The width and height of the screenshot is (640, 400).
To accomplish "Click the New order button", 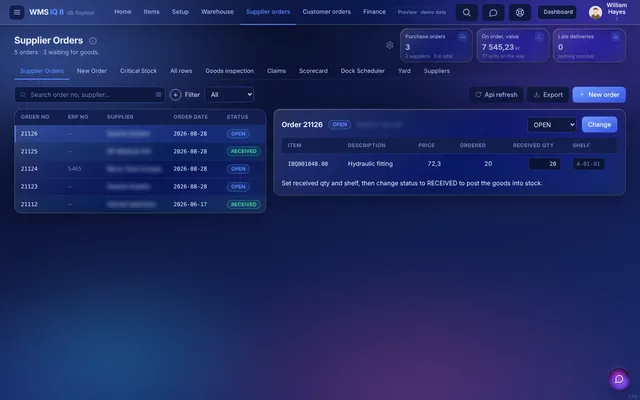I will [x=599, y=95].
